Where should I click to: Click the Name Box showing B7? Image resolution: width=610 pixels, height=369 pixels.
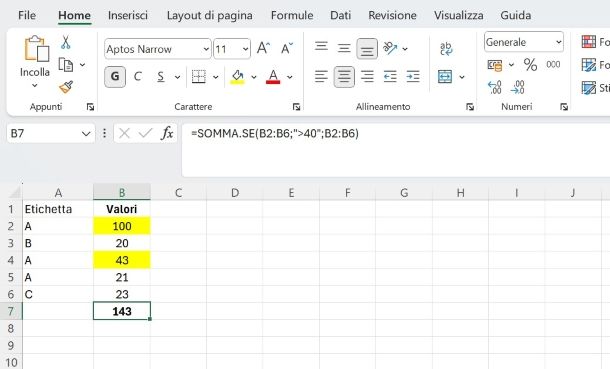point(51,134)
